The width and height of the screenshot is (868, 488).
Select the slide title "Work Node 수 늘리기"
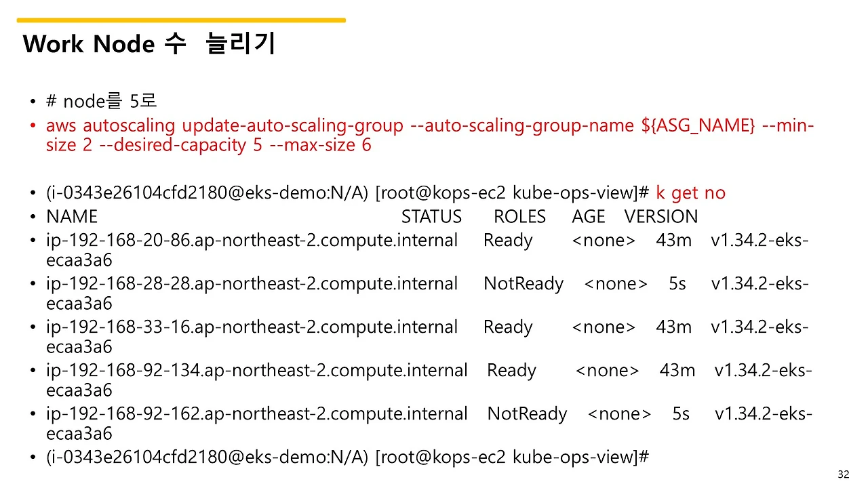pos(149,43)
